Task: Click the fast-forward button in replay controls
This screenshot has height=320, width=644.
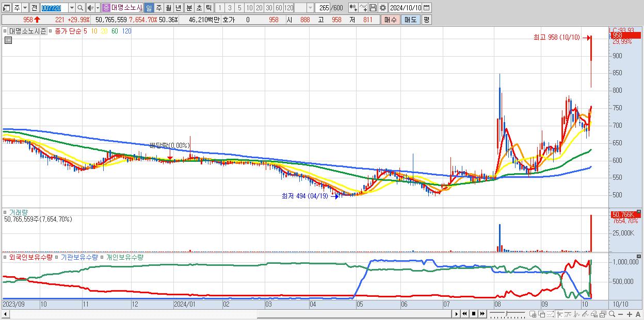Action: 482,314
